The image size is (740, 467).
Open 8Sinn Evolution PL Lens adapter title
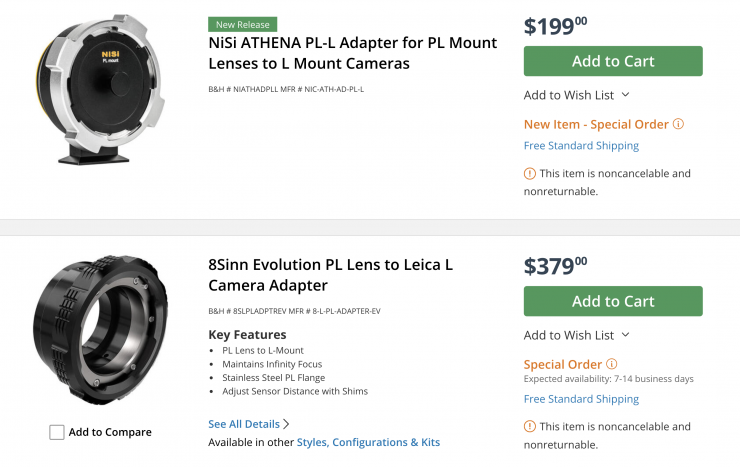point(330,275)
